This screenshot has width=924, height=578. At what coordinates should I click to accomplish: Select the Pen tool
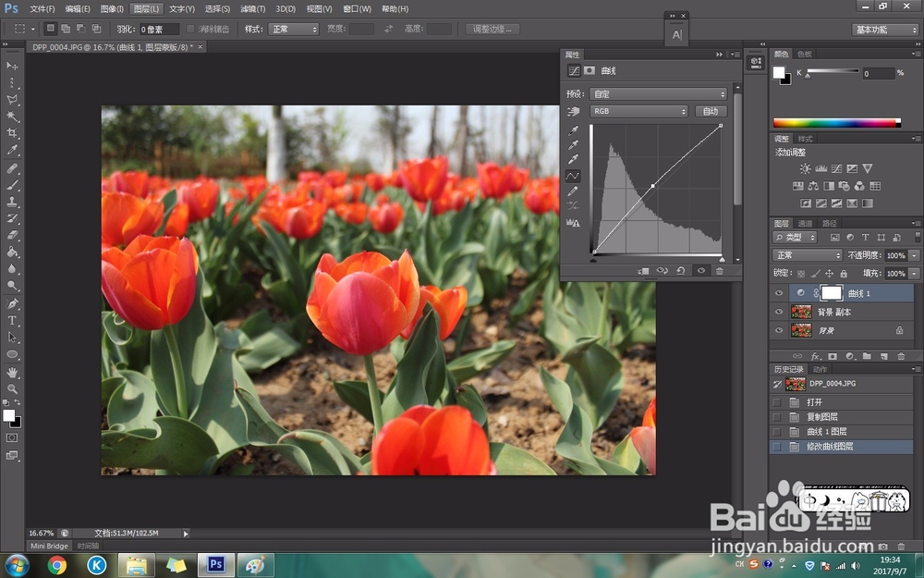pos(12,303)
